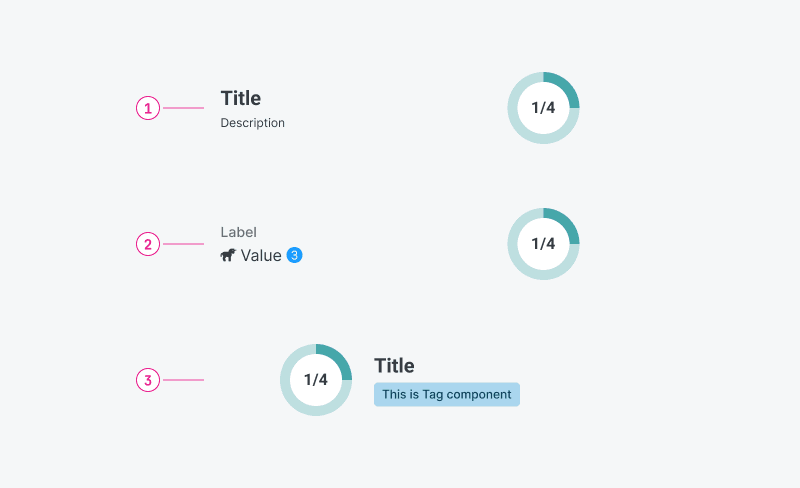Click the blue badge showing 3
Viewport: 800px width, 488px height.
(294, 256)
